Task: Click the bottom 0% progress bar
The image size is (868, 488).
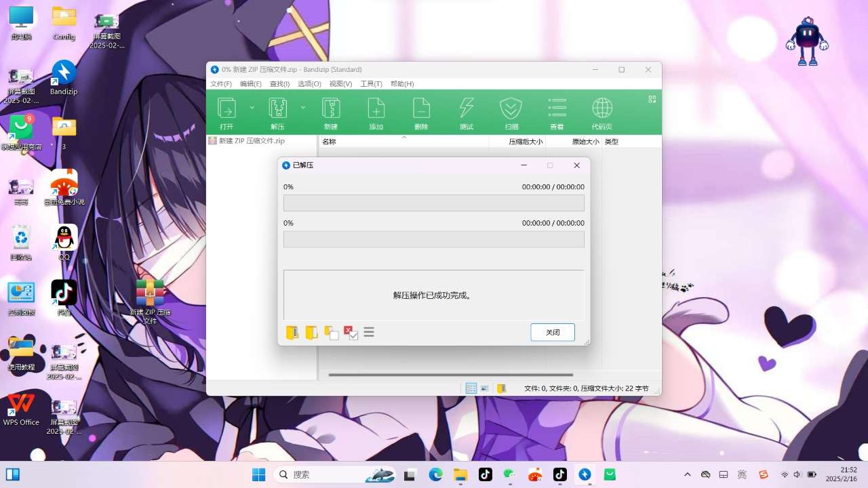Action: click(434, 239)
